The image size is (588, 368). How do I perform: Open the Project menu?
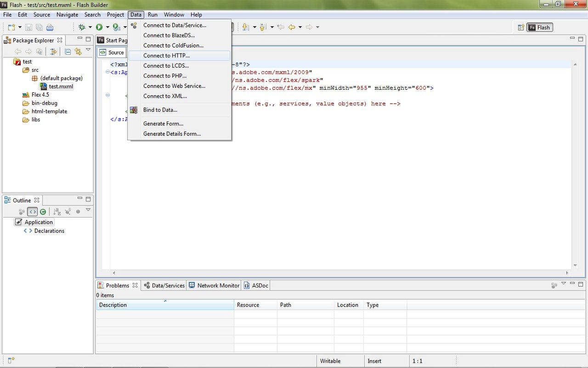[x=115, y=15]
